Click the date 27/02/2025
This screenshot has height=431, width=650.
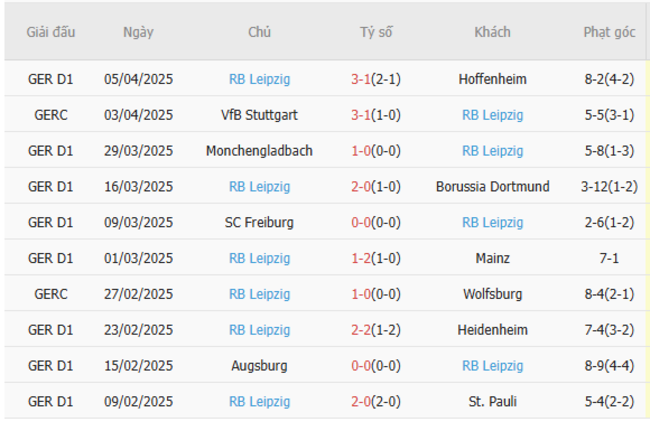pos(138,294)
